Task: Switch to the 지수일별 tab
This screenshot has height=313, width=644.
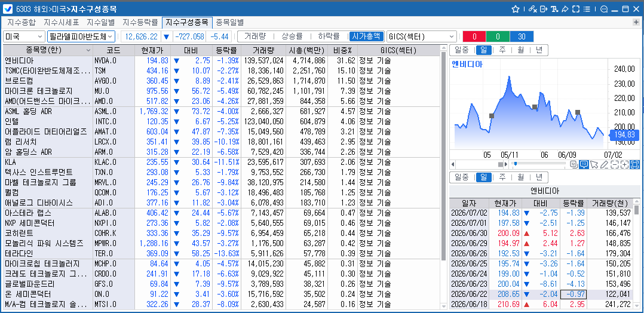Action: [101, 22]
